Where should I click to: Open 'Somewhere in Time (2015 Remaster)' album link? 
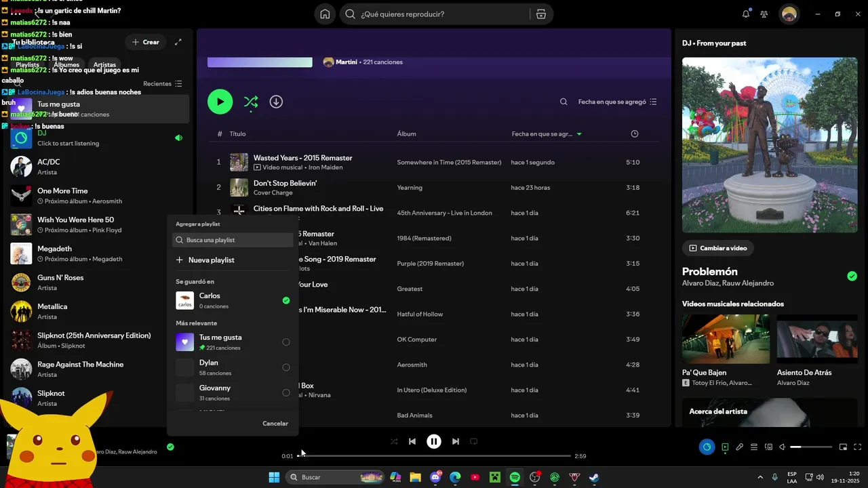tap(449, 163)
